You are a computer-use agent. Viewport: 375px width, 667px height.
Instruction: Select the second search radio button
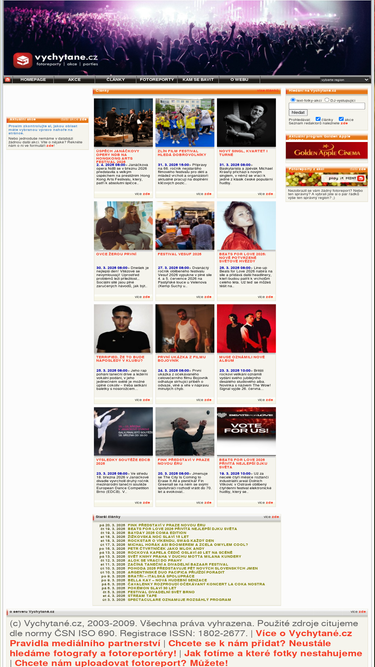point(327,100)
